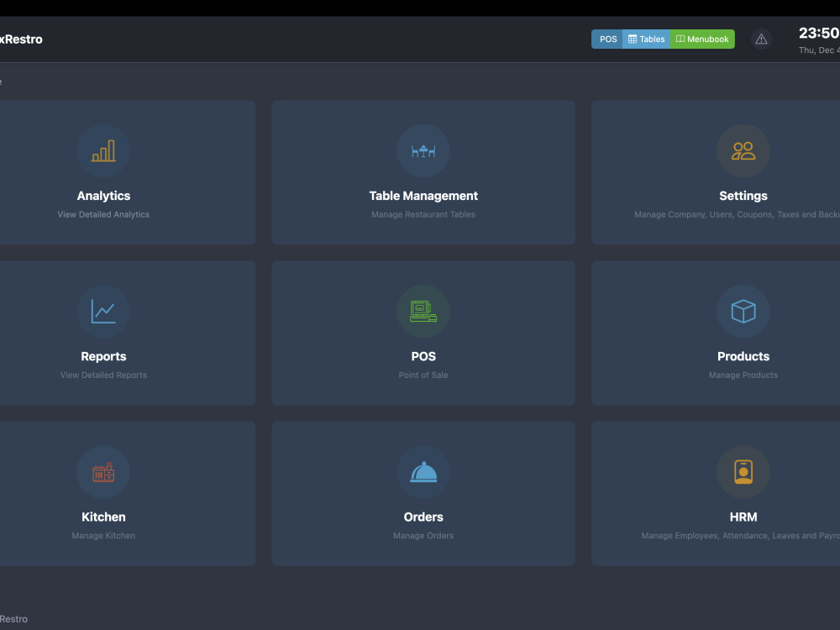This screenshot has height=630, width=840.
Task: Click 'View Detailed Analytics' subtitle
Action: [x=103, y=214]
